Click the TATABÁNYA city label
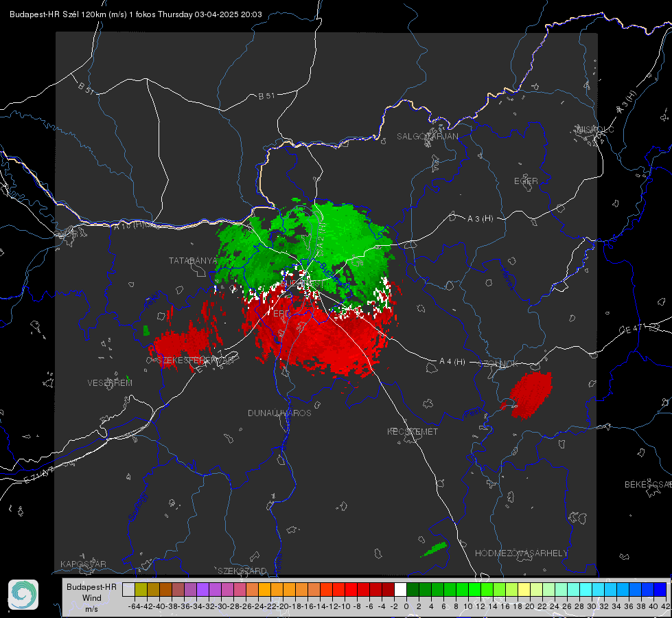Viewport: 672px width, 618px height. tap(194, 261)
